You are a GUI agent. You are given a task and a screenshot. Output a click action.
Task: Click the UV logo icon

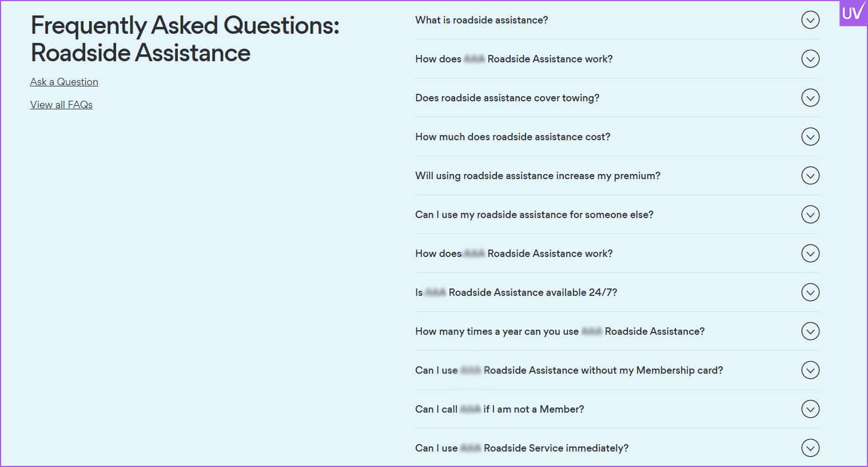click(853, 13)
